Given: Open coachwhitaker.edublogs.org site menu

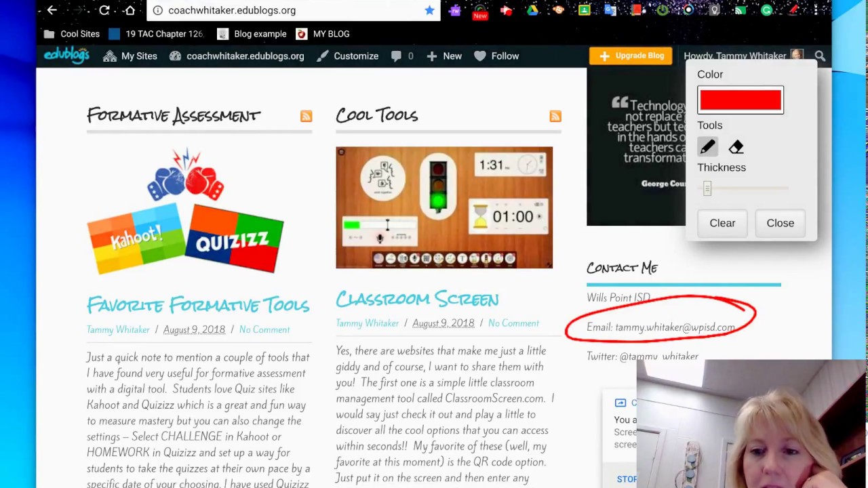Looking at the screenshot, I should 237,56.
